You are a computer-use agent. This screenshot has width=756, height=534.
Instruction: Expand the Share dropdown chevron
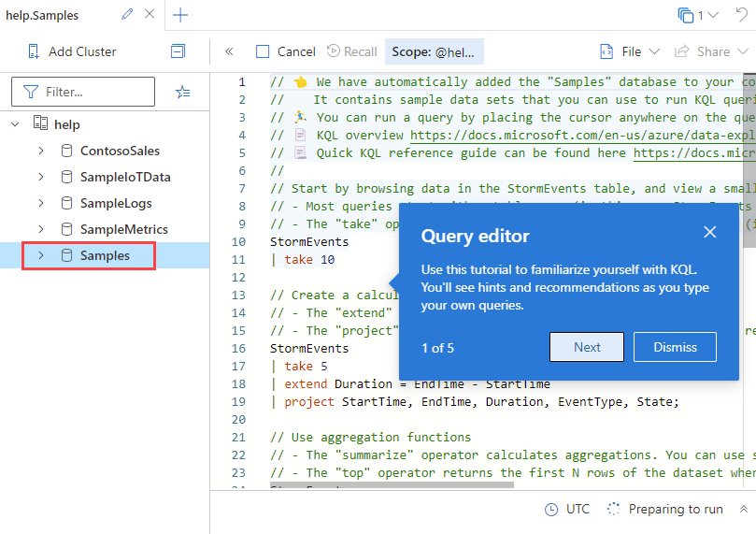(743, 51)
